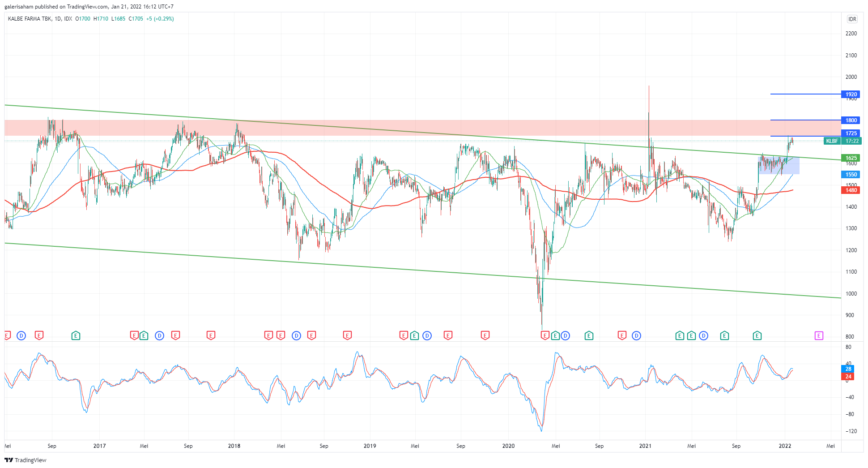Screen dimensions: 868x468
Task: Click the blue D dividend marker in mid-2017
Action: [159, 335]
